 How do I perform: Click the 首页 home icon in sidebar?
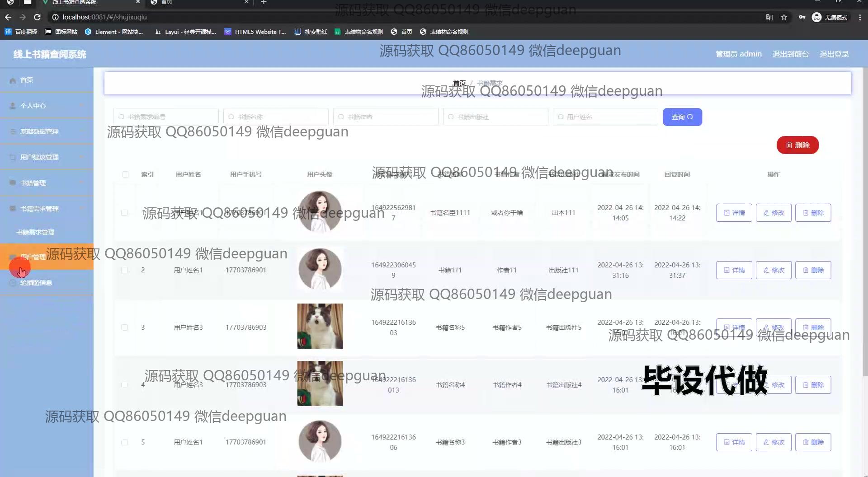(13, 80)
